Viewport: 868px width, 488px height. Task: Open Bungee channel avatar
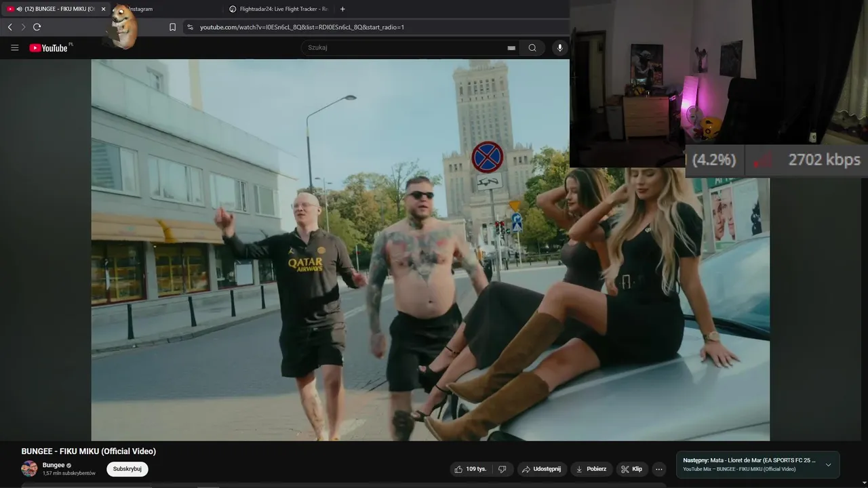tap(29, 468)
